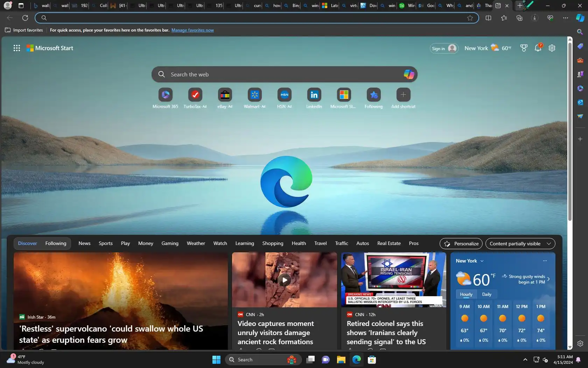The height and width of the screenshot is (368, 588).
Task: Refresh the page with the reload icon
Action: point(25,18)
